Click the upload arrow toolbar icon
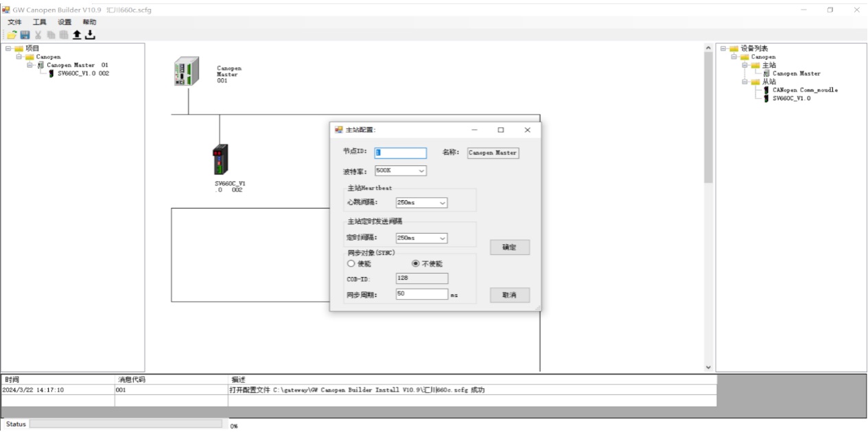Screen dimensions: 868x432 click(77, 35)
